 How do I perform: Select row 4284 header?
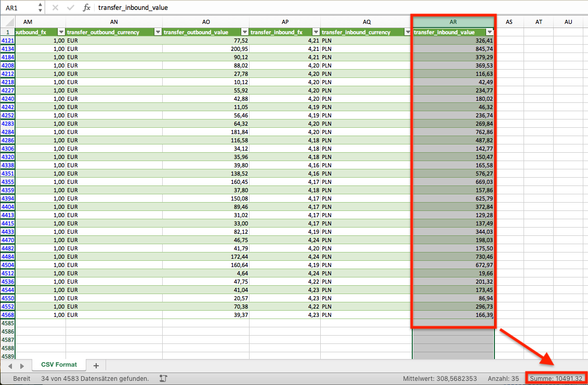coord(7,132)
